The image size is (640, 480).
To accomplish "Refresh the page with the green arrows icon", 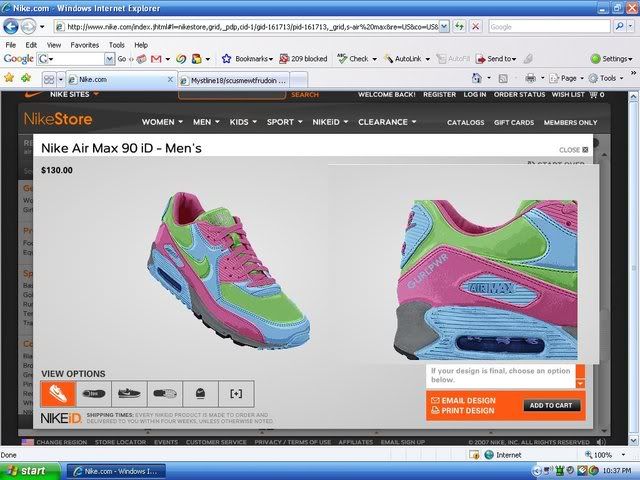I will (460, 27).
